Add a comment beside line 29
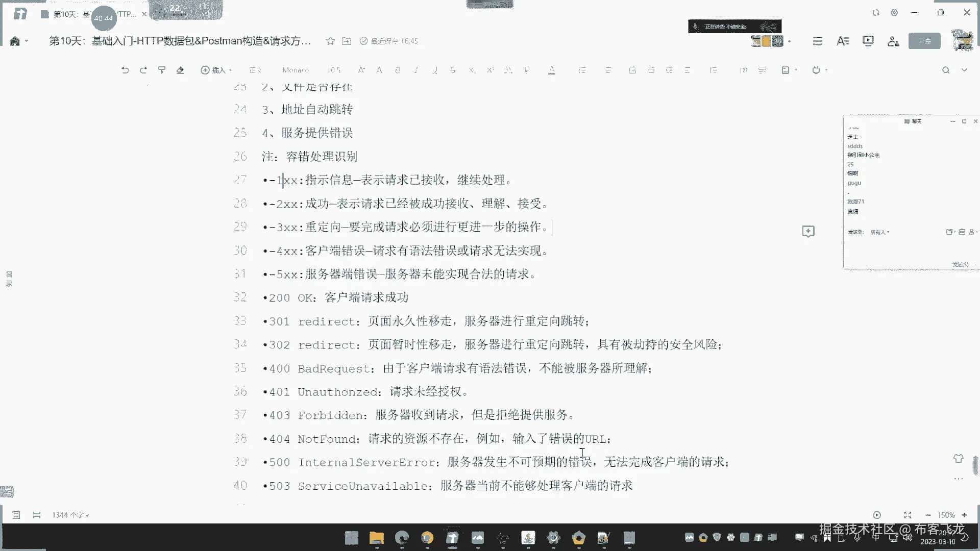The image size is (980, 551). [x=808, y=232]
